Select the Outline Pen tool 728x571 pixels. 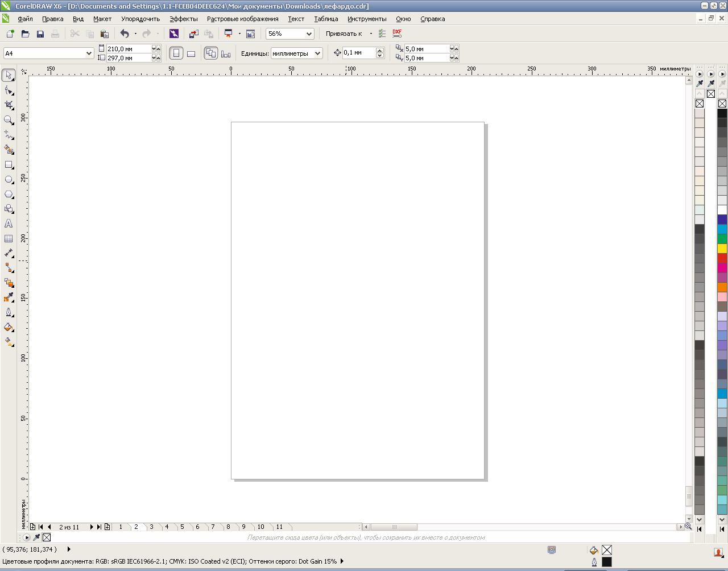[9, 312]
